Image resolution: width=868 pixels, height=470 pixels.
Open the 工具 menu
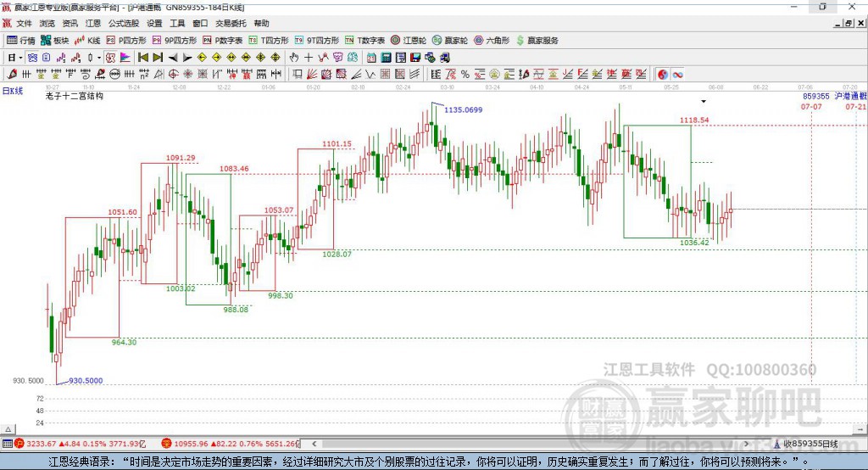[177, 23]
